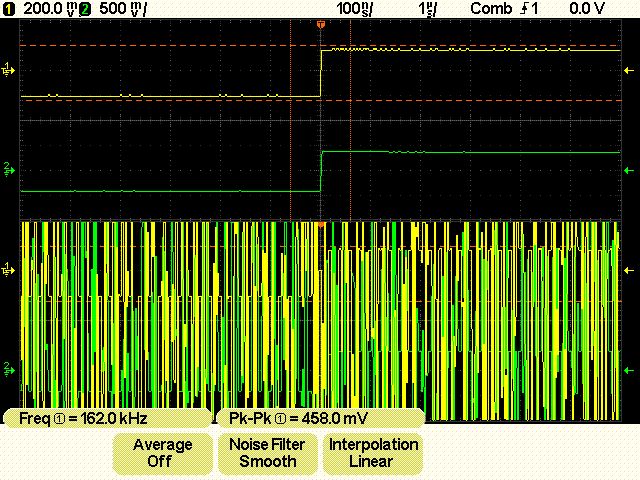The width and height of the screenshot is (640, 480).
Task: Click the 500 mV channel 2 scale
Action: 122,9
